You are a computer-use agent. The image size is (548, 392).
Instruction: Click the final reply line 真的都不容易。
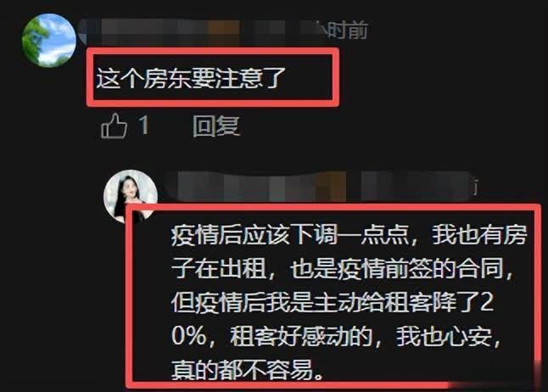coord(248,369)
